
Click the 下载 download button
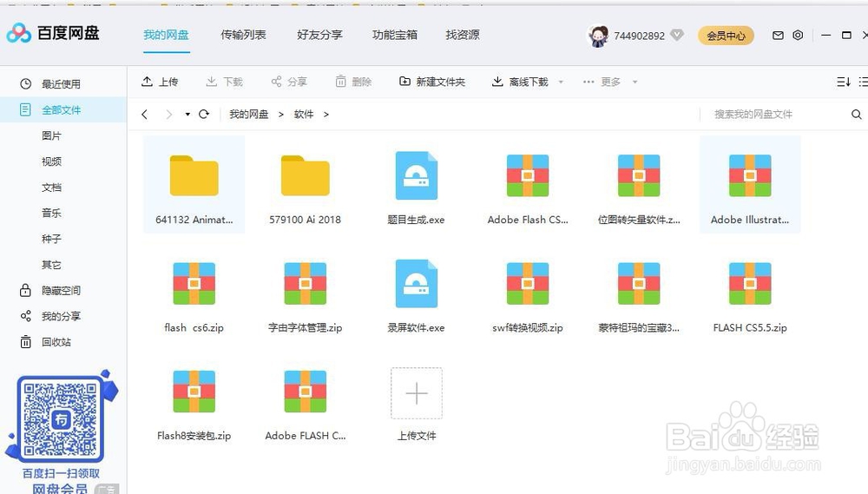224,82
